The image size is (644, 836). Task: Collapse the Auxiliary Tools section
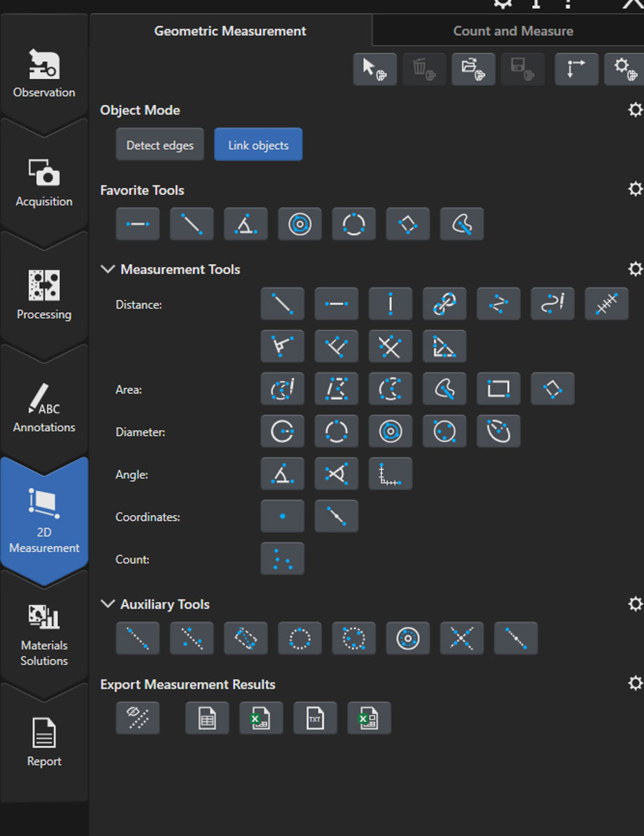(108, 604)
